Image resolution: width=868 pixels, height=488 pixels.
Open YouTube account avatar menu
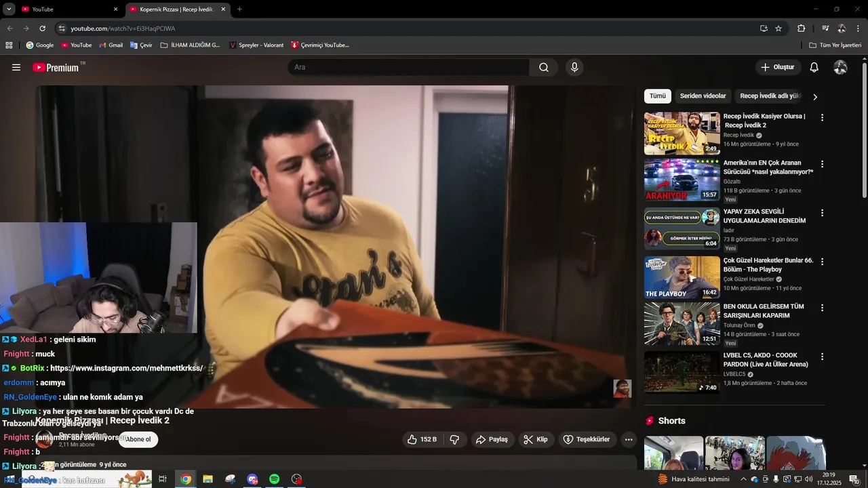click(x=840, y=67)
